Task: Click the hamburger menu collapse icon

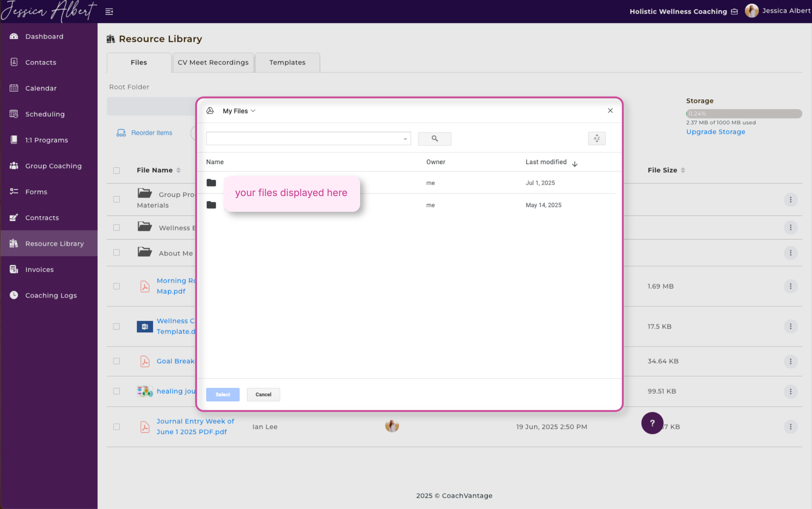Action: (x=109, y=12)
